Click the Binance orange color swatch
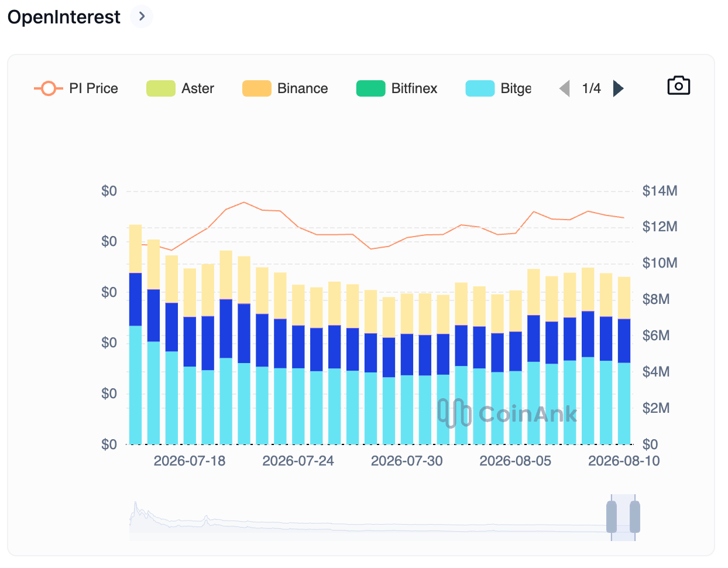Image resolution: width=728 pixels, height=568 pixels. 257,88
